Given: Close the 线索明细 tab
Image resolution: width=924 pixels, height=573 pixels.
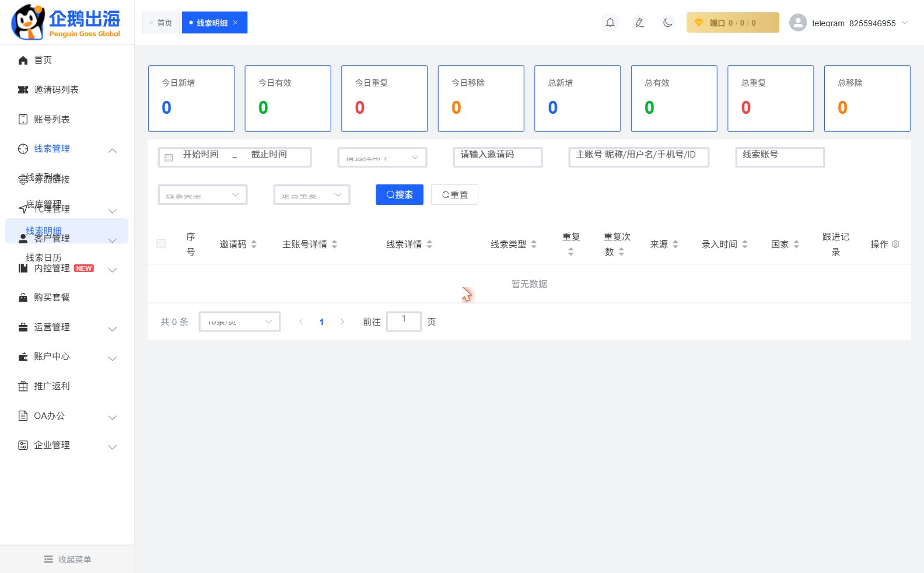Looking at the screenshot, I should [235, 23].
